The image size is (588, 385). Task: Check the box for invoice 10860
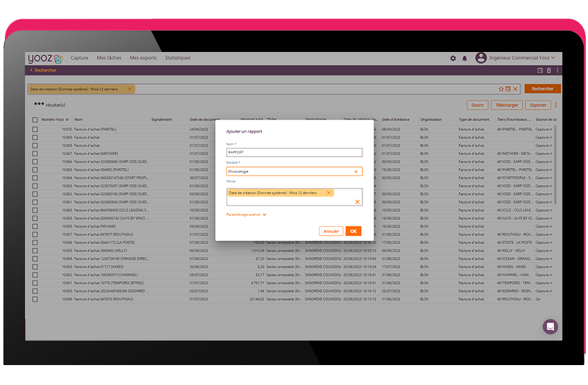coord(35,210)
